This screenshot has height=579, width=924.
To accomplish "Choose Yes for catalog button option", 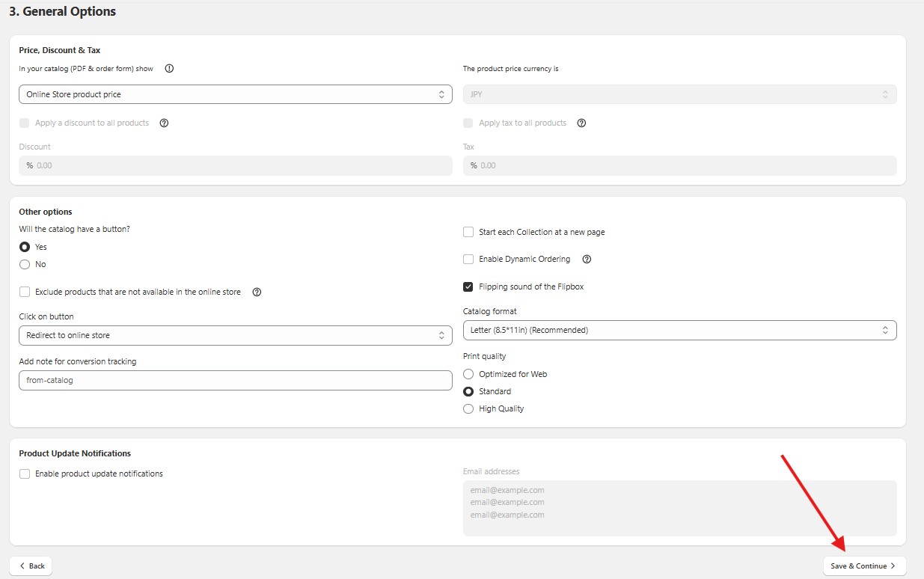I will [x=25, y=247].
